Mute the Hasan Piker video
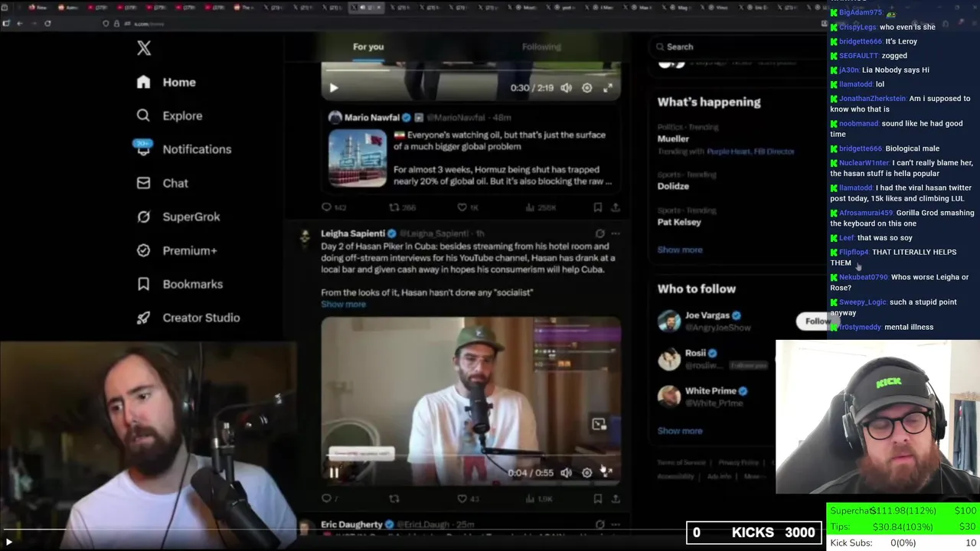980x551 pixels. [x=566, y=473]
